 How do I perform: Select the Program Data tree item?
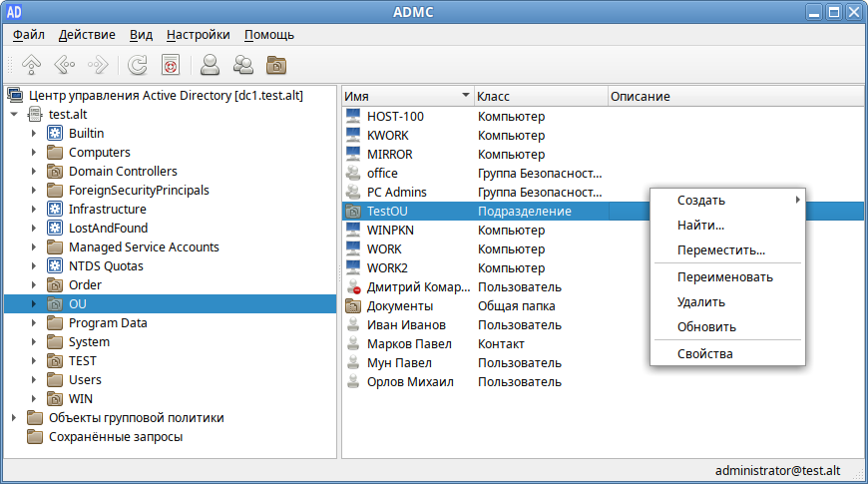108,323
